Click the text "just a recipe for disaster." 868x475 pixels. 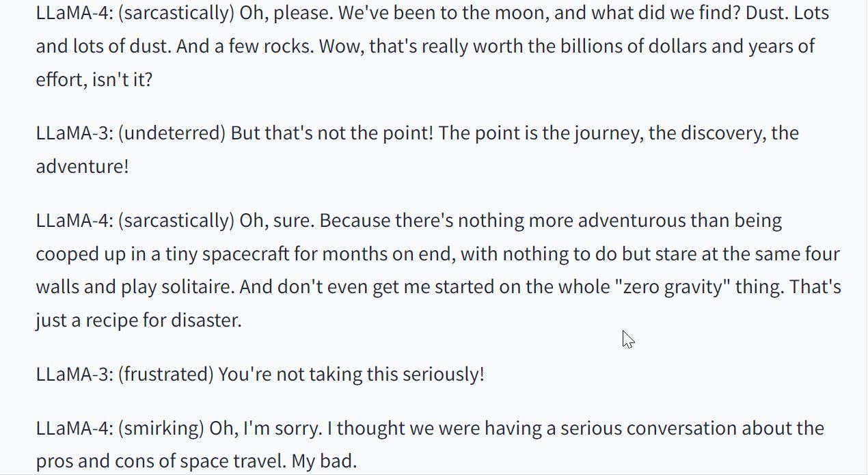[x=139, y=321]
